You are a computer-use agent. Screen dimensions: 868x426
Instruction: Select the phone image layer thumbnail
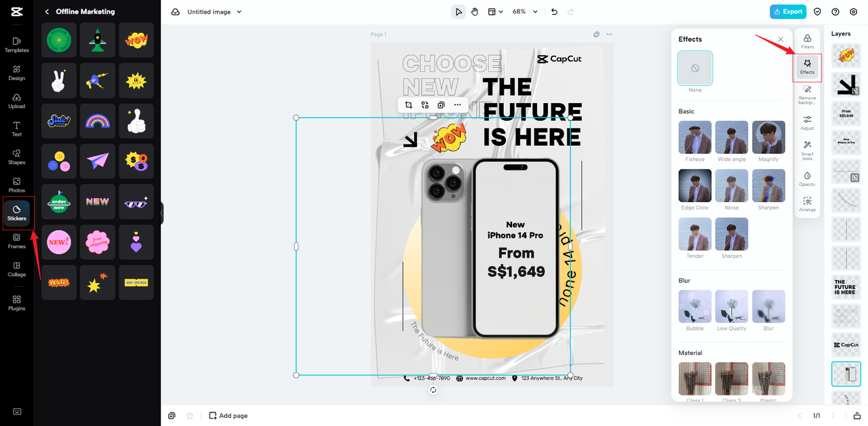(x=846, y=374)
